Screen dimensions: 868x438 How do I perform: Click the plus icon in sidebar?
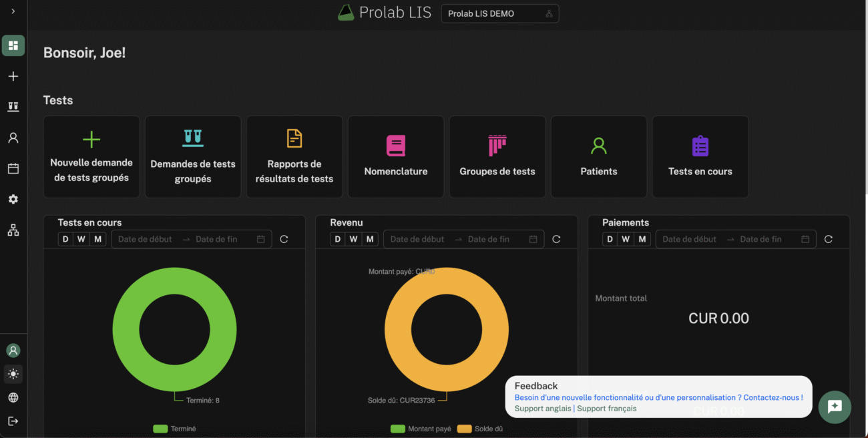click(x=13, y=76)
